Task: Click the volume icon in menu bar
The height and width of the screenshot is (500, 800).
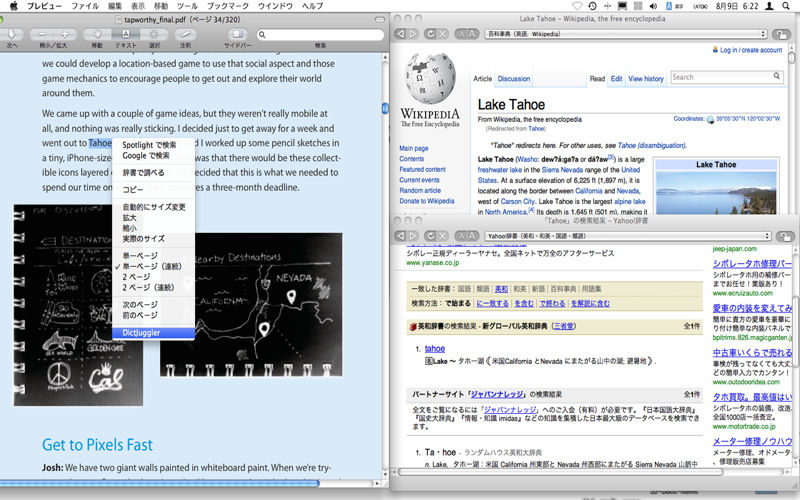Action: [653, 6]
